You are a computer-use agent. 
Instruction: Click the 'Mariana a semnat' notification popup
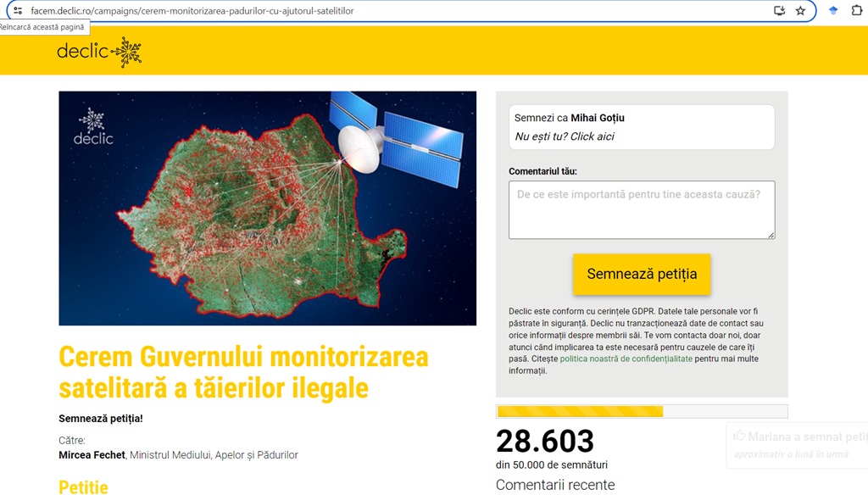(x=797, y=445)
